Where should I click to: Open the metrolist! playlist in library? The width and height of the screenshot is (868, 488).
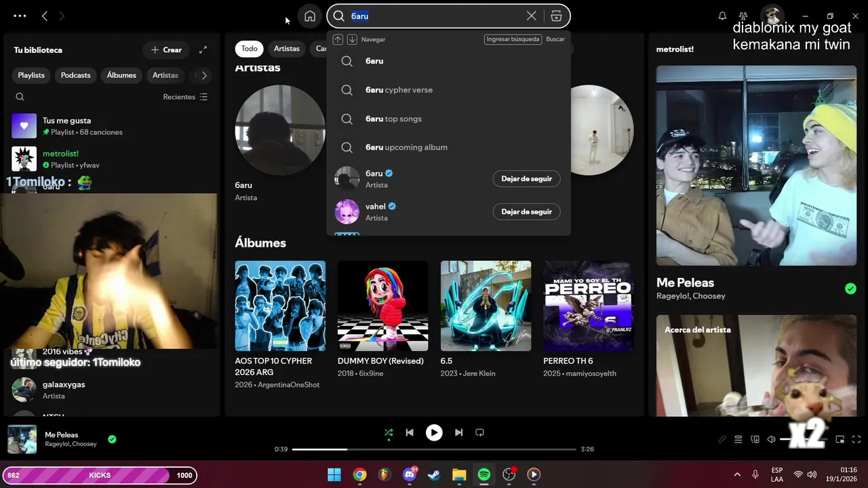click(x=112, y=159)
